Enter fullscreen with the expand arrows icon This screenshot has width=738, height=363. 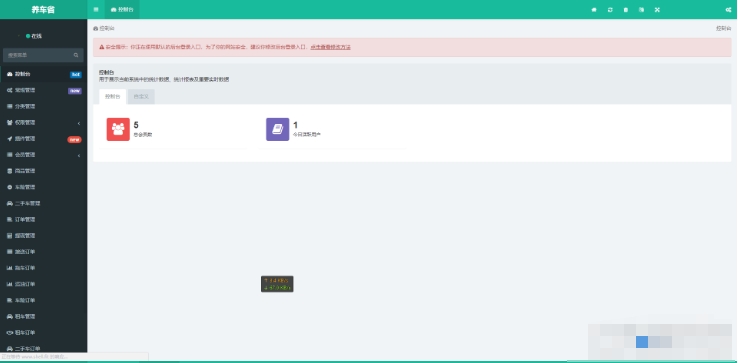(x=657, y=9)
